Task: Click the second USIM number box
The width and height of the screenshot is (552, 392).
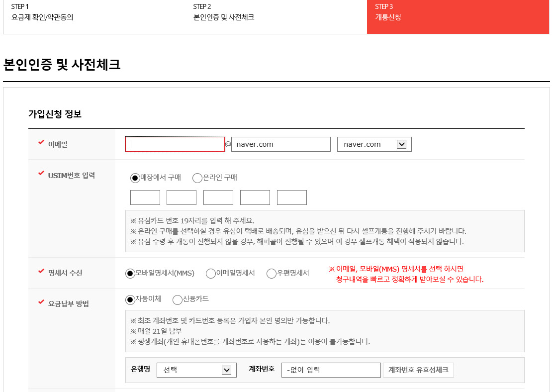Action: coord(182,197)
